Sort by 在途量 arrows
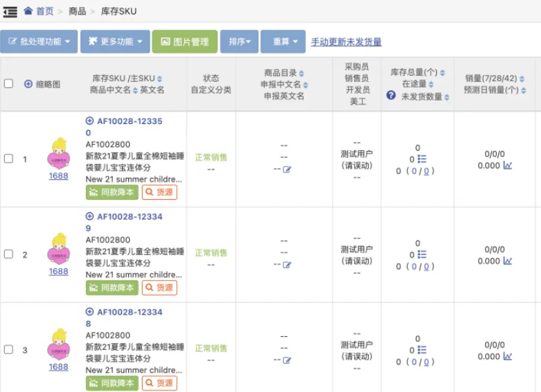 [x=431, y=85]
